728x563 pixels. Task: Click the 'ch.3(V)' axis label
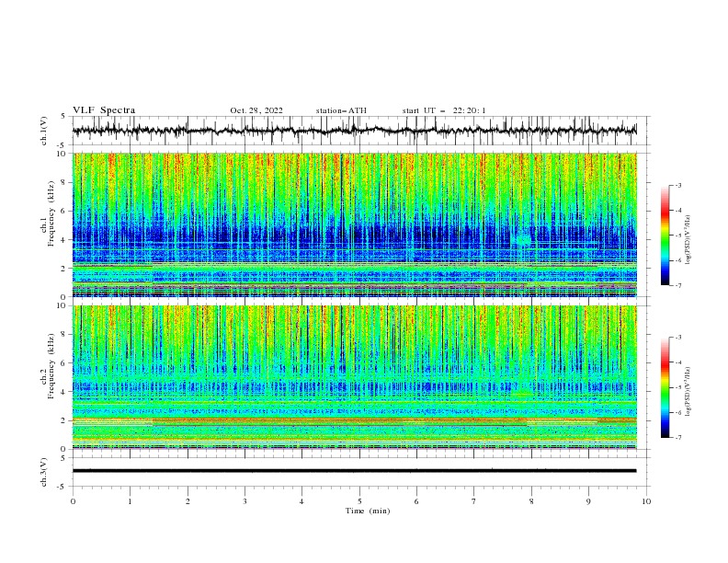(44, 472)
